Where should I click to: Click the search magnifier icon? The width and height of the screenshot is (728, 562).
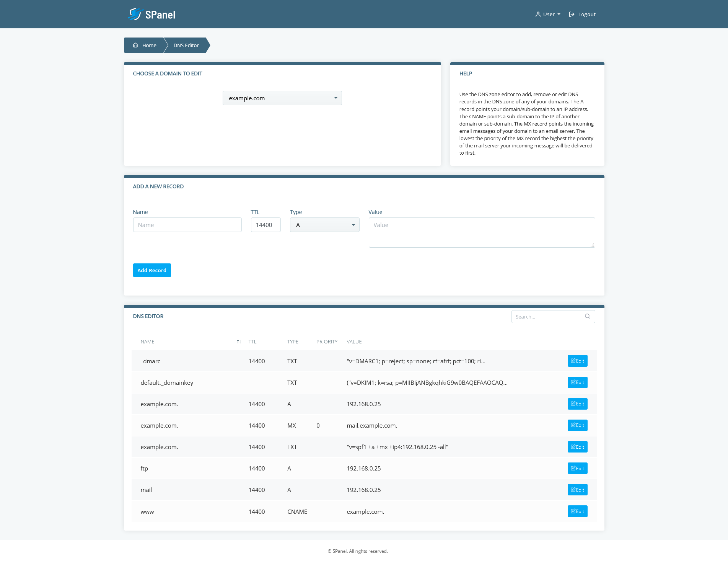[x=587, y=316]
